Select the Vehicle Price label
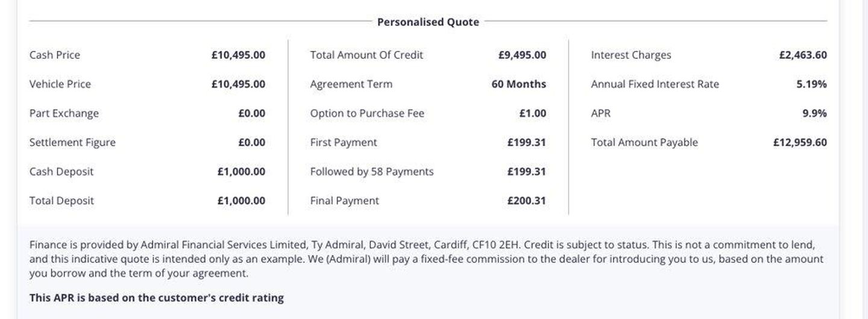Image resolution: width=868 pixels, height=319 pixels. pos(60,84)
